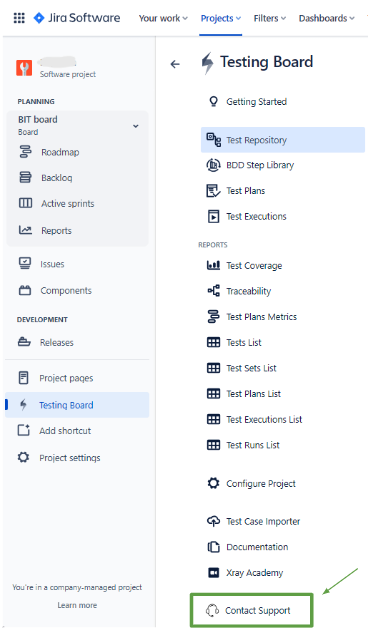The height and width of the screenshot is (633, 368).
Task: Expand the Filters menu
Action: [x=270, y=18]
